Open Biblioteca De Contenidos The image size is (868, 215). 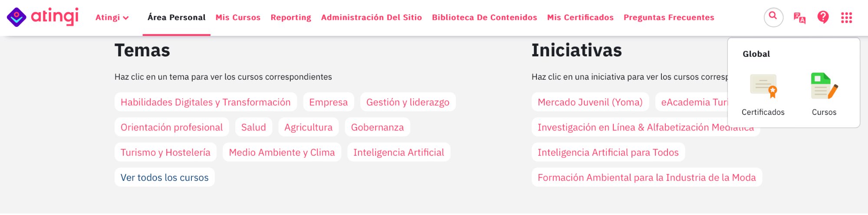click(x=484, y=17)
